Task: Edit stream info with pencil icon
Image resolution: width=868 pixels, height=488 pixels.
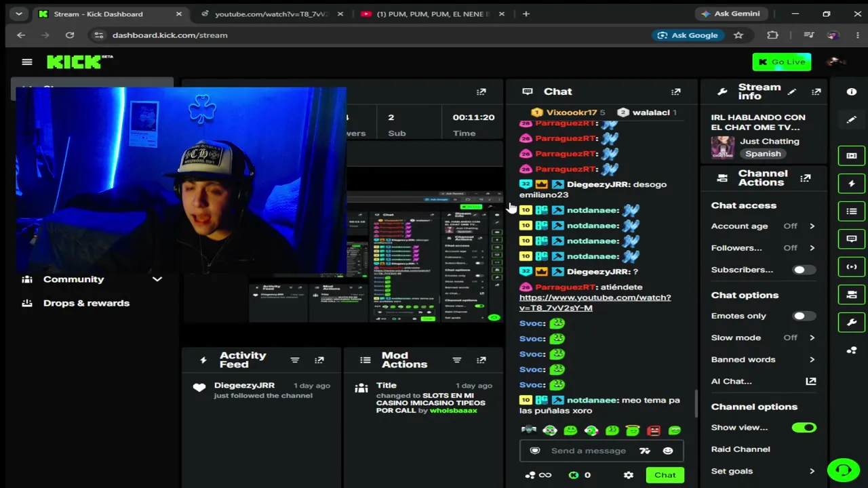Action: [x=792, y=91]
